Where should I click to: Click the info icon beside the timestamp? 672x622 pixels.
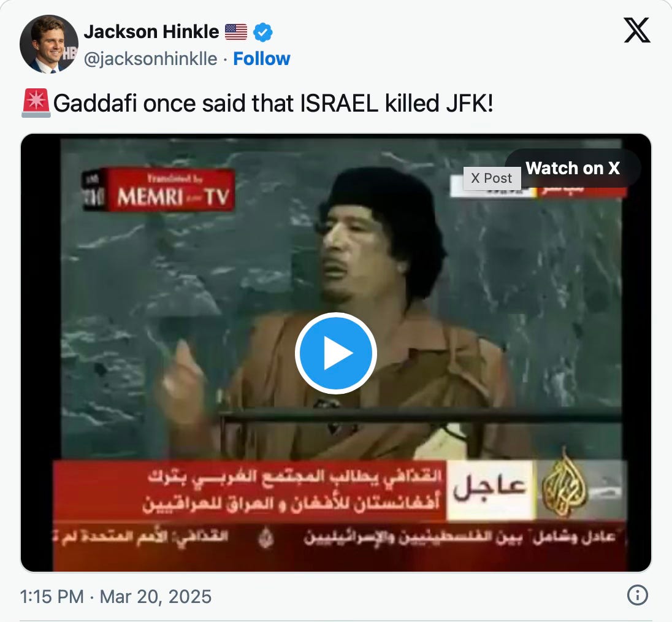pos(637,595)
